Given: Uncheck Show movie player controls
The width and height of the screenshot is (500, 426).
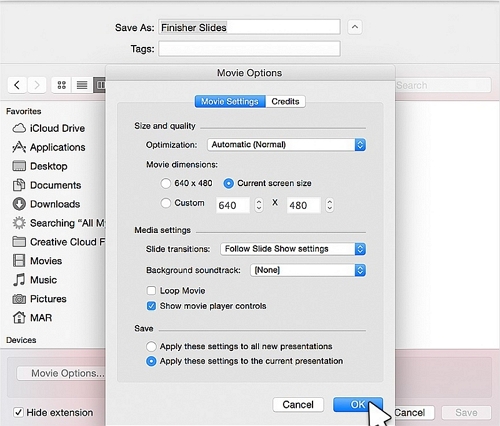Looking at the screenshot, I should coord(151,306).
